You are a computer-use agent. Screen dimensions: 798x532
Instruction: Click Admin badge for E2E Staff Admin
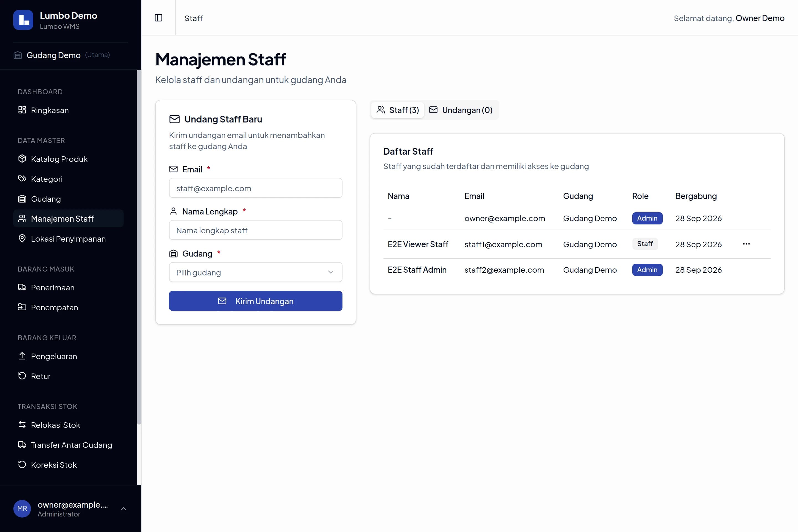pos(647,270)
